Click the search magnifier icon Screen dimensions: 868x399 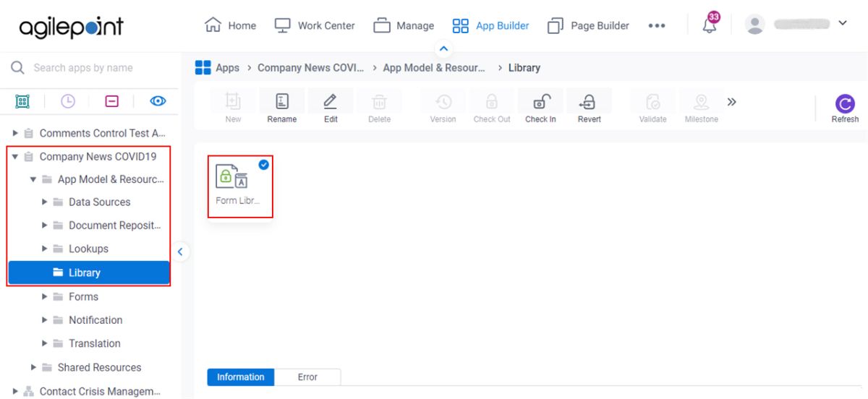pos(17,67)
